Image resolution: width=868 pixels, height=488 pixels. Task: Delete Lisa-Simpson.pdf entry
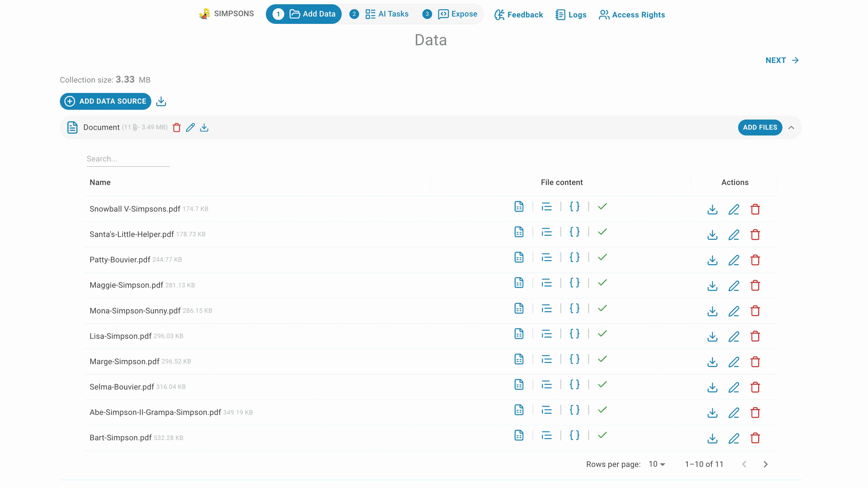coord(755,336)
